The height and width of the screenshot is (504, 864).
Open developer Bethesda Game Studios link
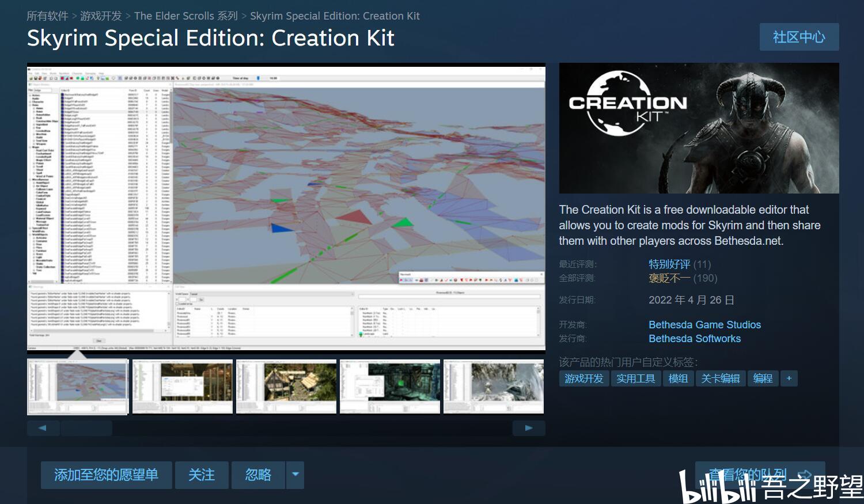click(x=704, y=325)
